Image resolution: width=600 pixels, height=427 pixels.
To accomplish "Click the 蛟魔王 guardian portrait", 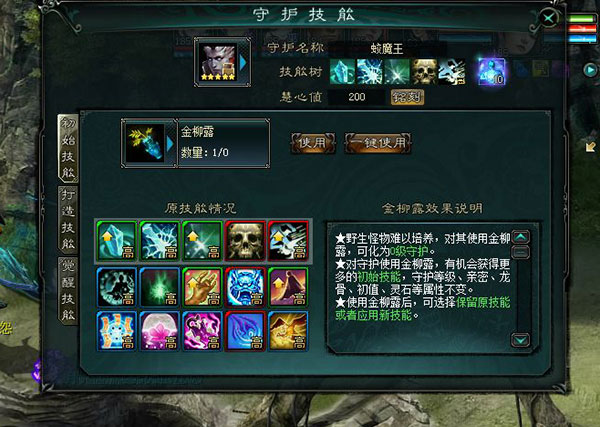I will (219, 62).
